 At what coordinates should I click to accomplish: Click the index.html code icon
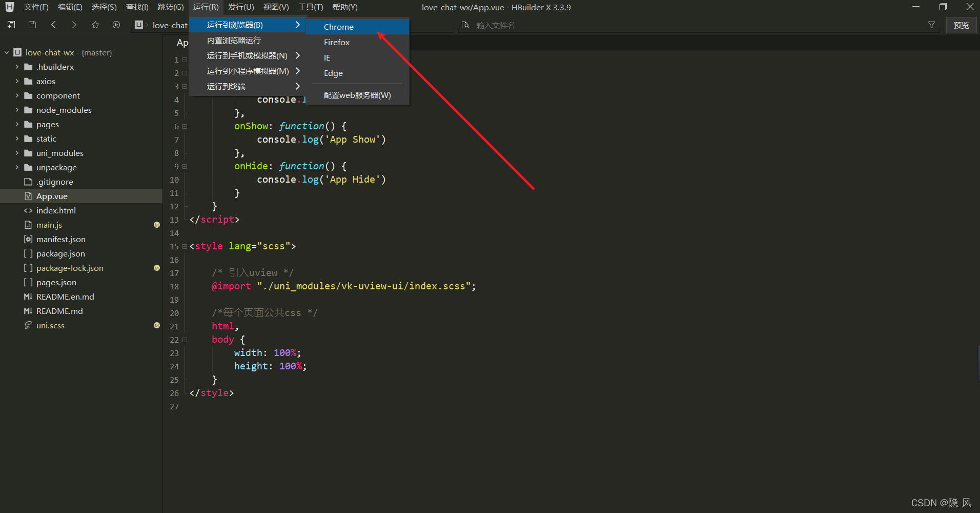tap(28, 210)
